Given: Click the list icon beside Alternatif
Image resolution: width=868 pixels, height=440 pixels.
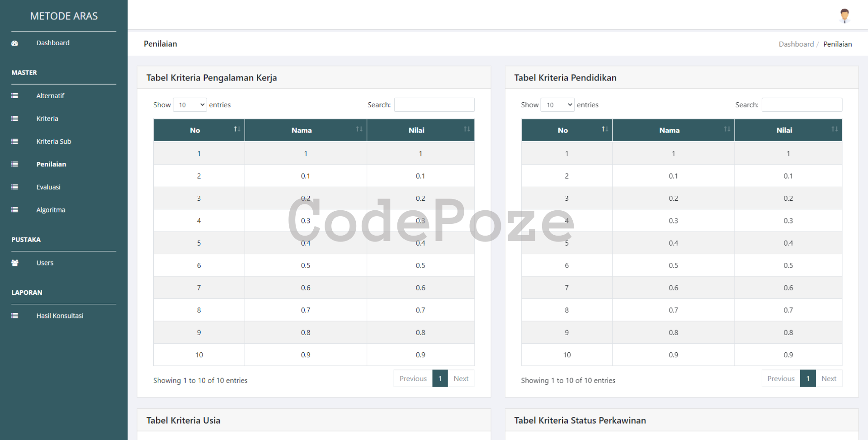Looking at the screenshot, I should 14,96.
